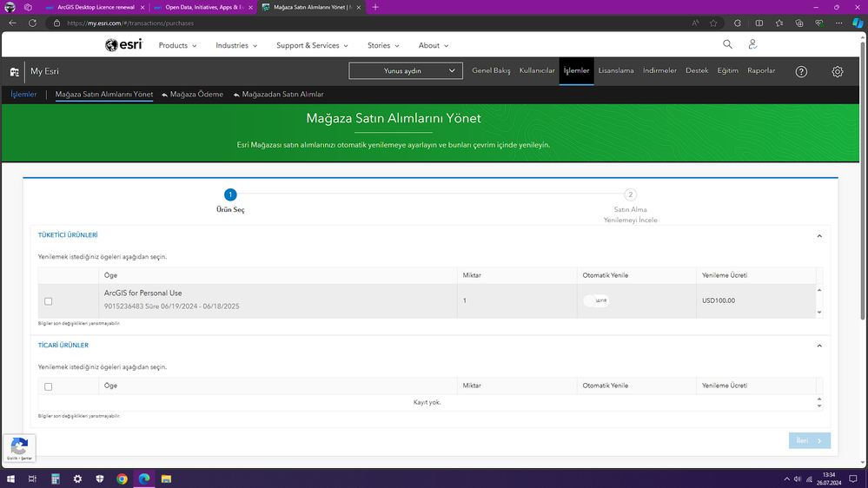The width and height of the screenshot is (868, 488).
Task: Toggle Edge split screen
Action: coord(759,23)
